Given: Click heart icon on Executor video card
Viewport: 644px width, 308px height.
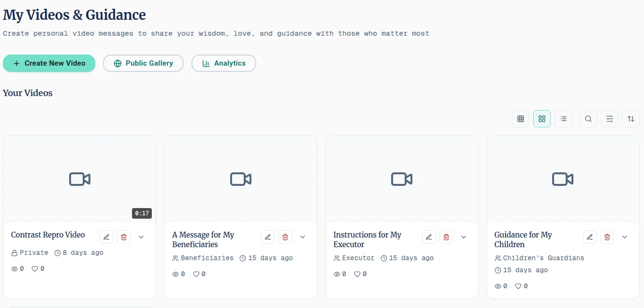Looking at the screenshot, I should 357,274.
